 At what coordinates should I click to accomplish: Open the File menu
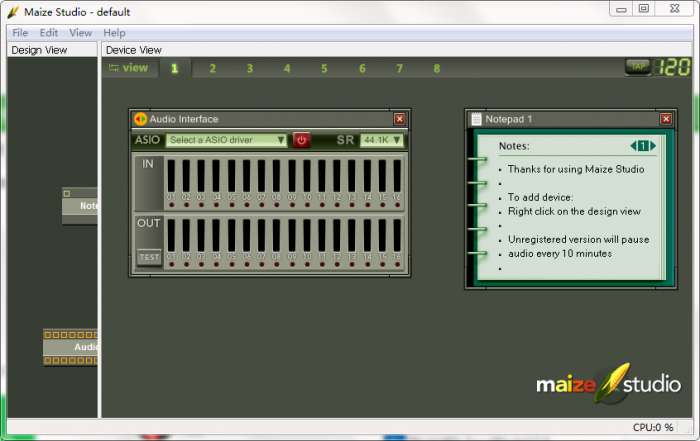[20, 33]
